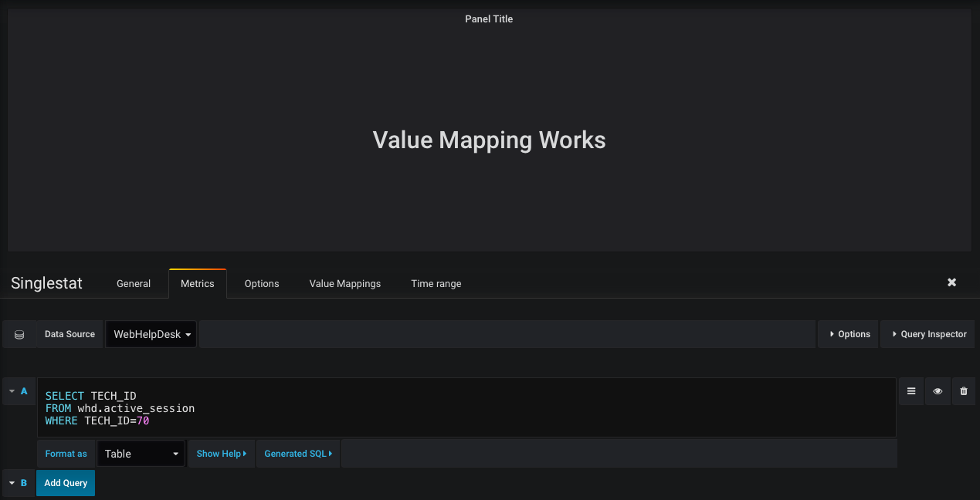Click the database data source icon
This screenshot has height=500, width=980.
(19, 333)
